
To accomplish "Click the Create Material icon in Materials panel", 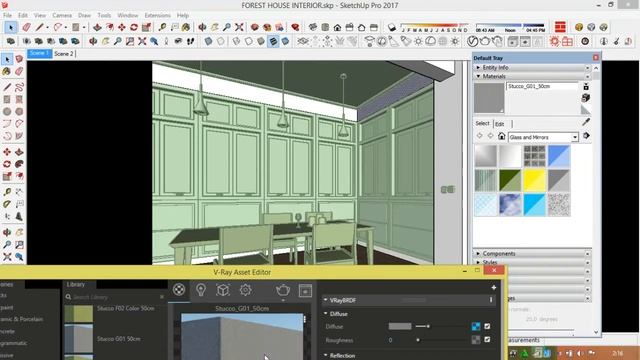I will click(x=586, y=98).
